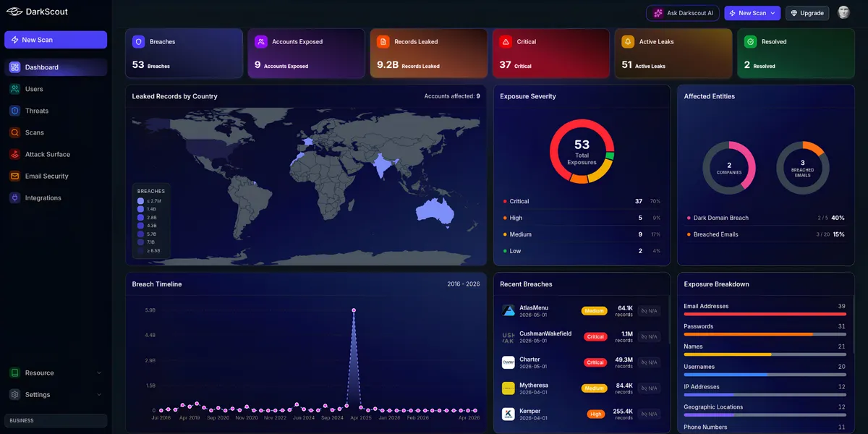This screenshot has width=868, height=434.
Task: Open the user avatar menu
Action: pos(843,12)
